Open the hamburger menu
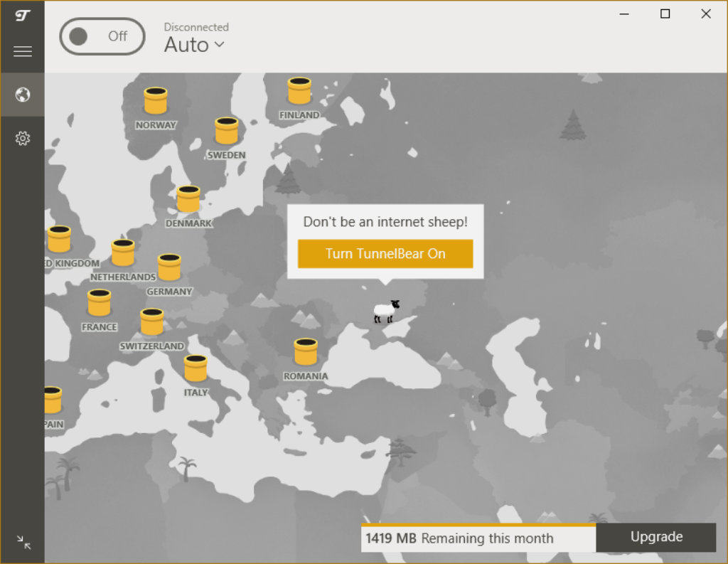This screenshot has height=564, width=728. click(x=23, y=51)
